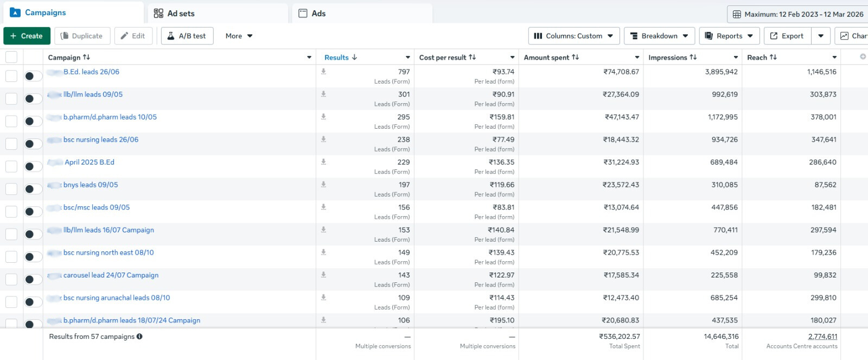Click the sort arrows on Campaign column
868x360 pixels.
point(86,57)
